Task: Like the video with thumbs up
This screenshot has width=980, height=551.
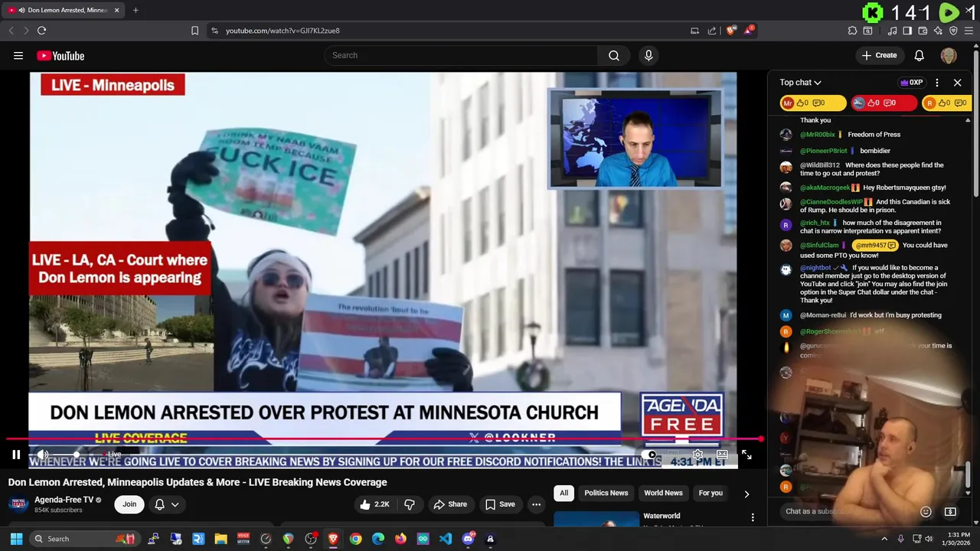Action: (374, 504)
